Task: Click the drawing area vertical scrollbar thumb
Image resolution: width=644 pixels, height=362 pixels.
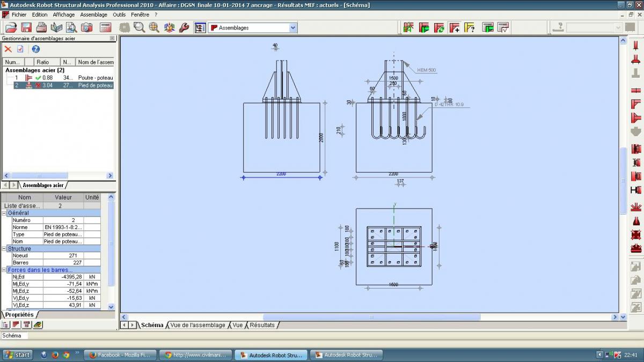Action: pyautogui.click(x=623, y=181)
